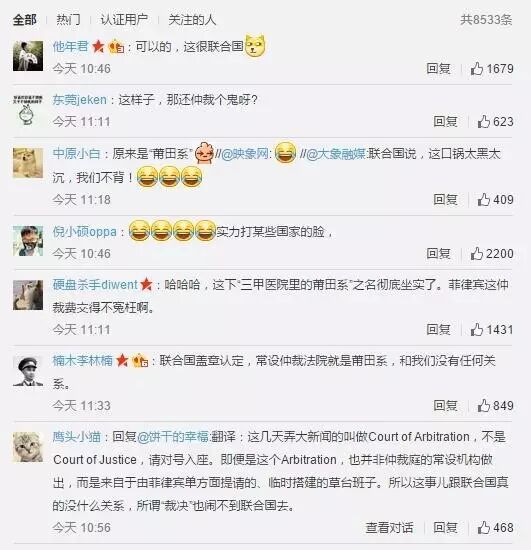Reply to 他年君's comment
The height and width of the screenshot is (550, 531).
[438, 69]
